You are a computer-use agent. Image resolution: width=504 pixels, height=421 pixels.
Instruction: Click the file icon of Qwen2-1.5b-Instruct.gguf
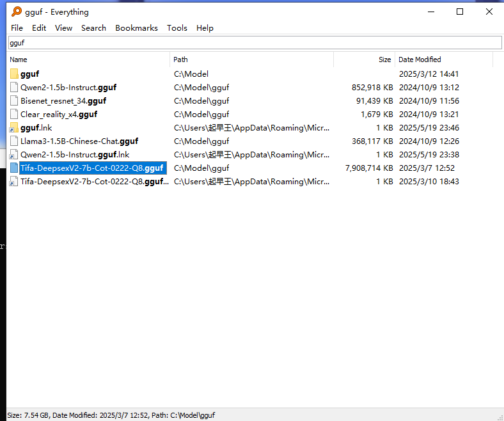[14, 87]
